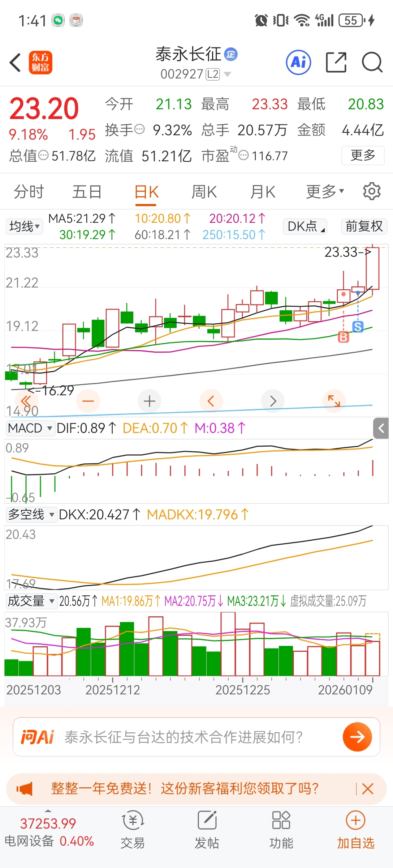Move chart right with gray chevron

point(273,401)
